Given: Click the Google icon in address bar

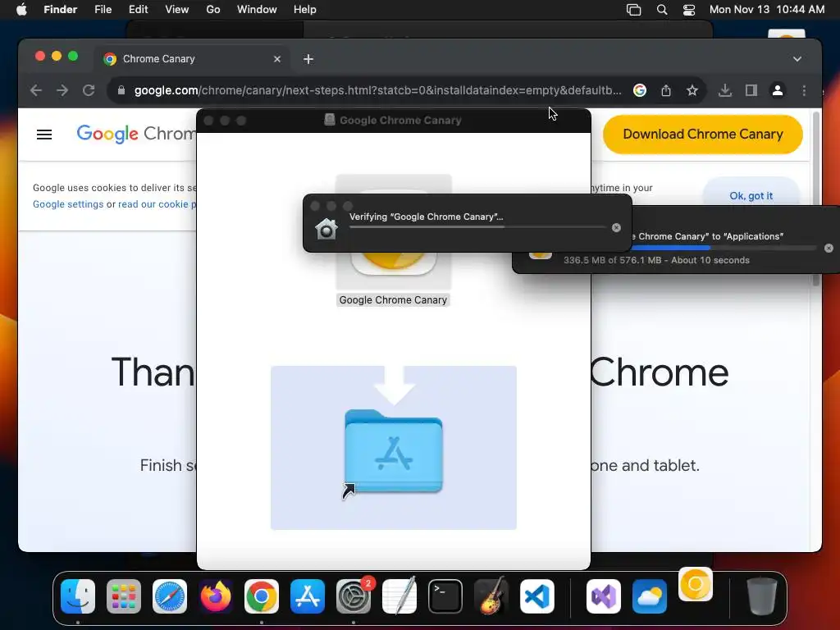Looking at the screenshot, I should 640,90.
